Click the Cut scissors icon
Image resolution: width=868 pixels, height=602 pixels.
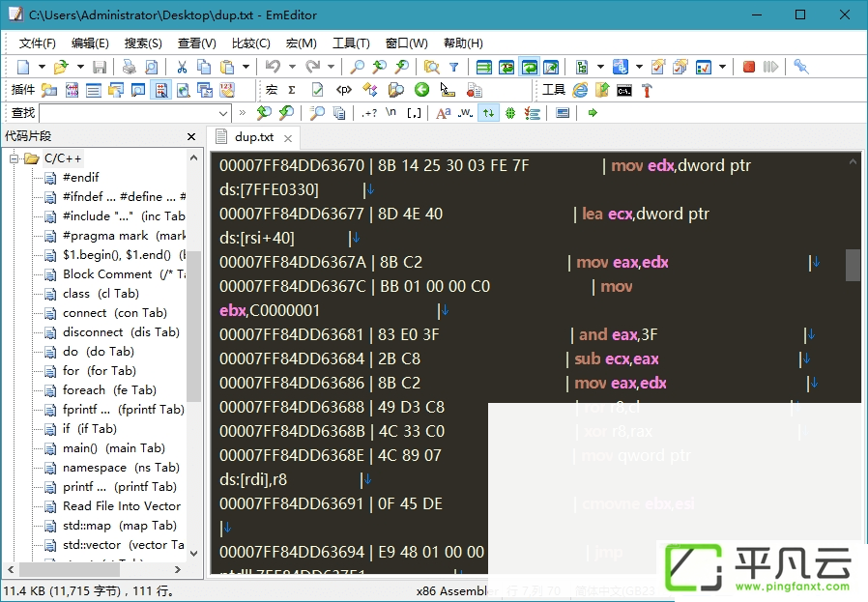[x=182, y=67]
